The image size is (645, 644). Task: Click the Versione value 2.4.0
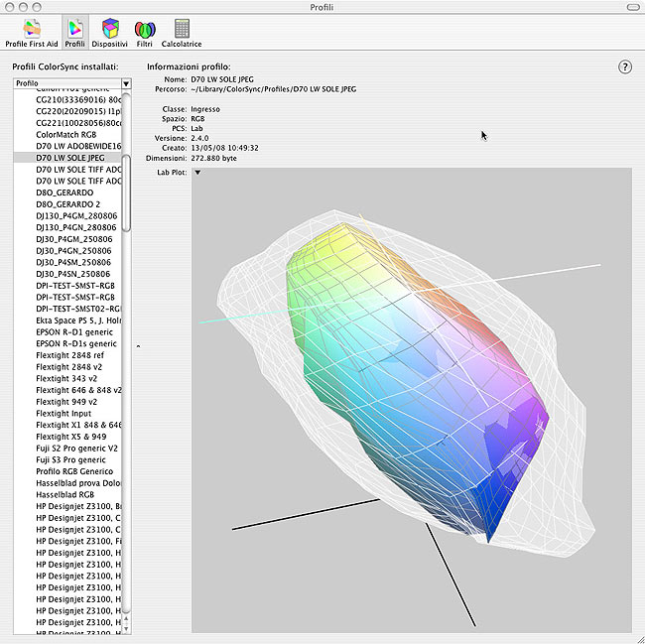click(x=199, y=138)
